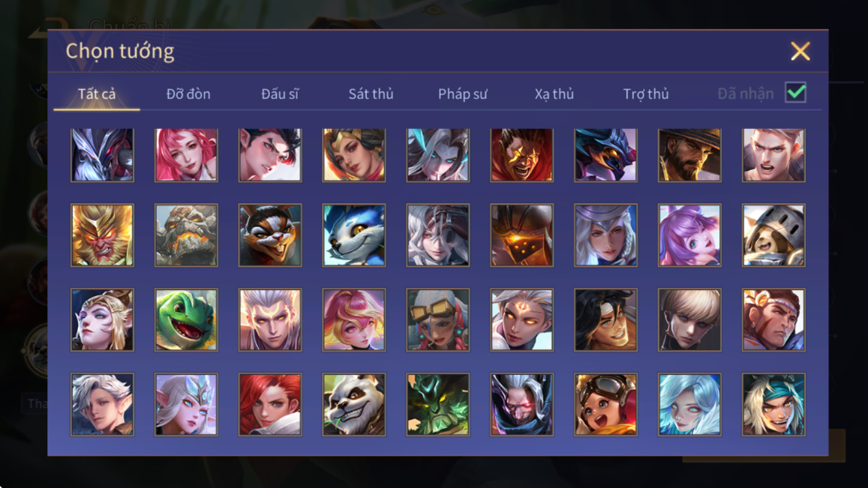Show the Xạ thủ hero category
868x488 pixels.
(554, 94)
